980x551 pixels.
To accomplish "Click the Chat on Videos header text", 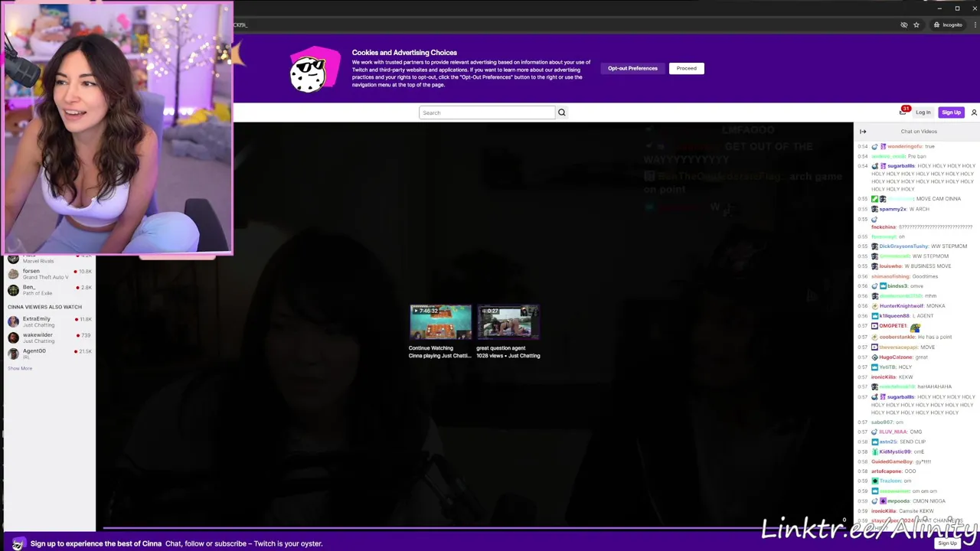I will click(x=918, y=132).
